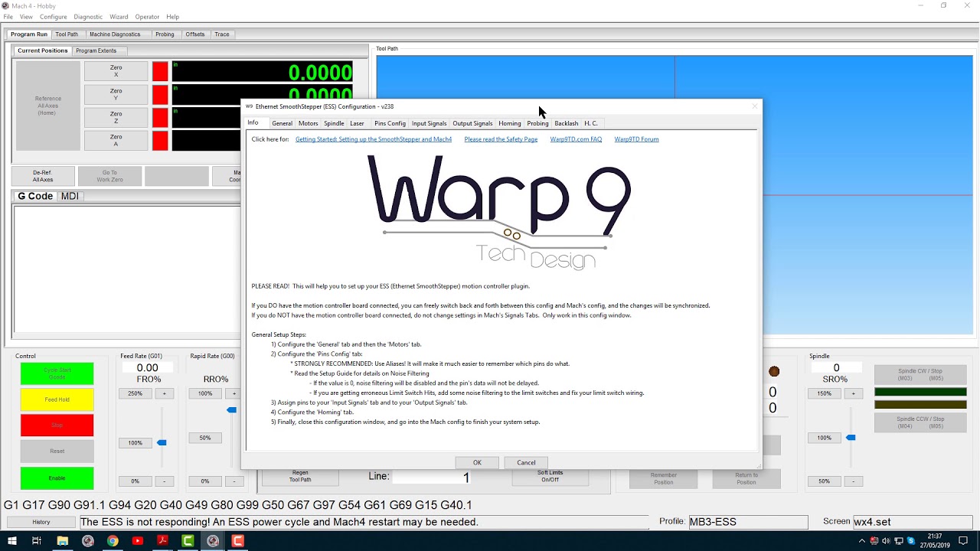980x551 pixels.
Task: Open the File menu
Action: click(x=8, y=17)
